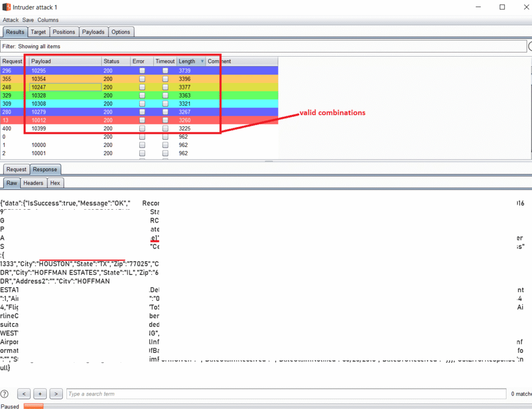Open the filter bar showing all items

(263, 46)
